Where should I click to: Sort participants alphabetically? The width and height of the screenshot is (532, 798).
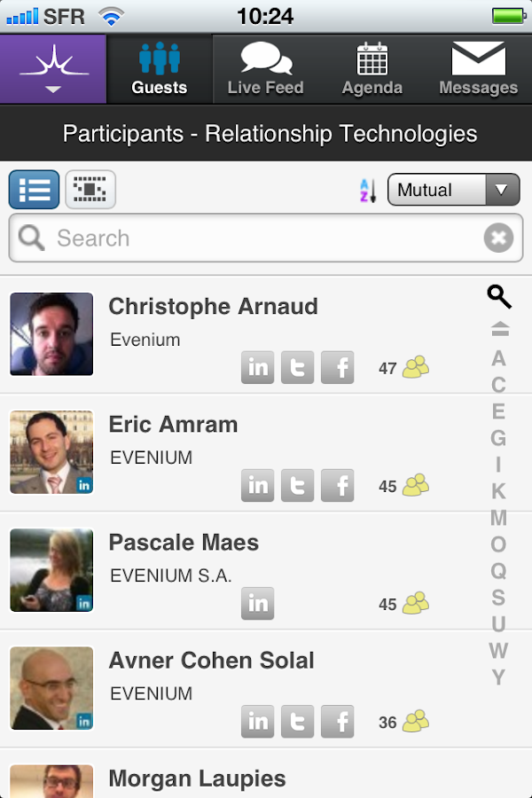pyautogui.click(x=367, y=189)
